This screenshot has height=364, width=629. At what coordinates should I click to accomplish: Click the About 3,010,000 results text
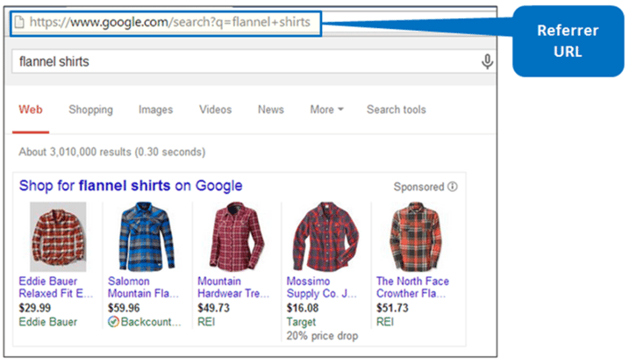[112, 152]
